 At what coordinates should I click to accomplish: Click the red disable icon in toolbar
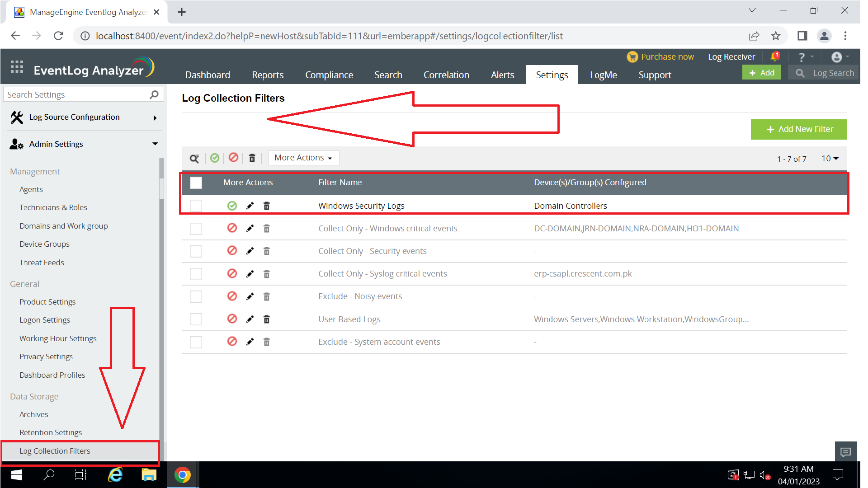coord(233,157)
